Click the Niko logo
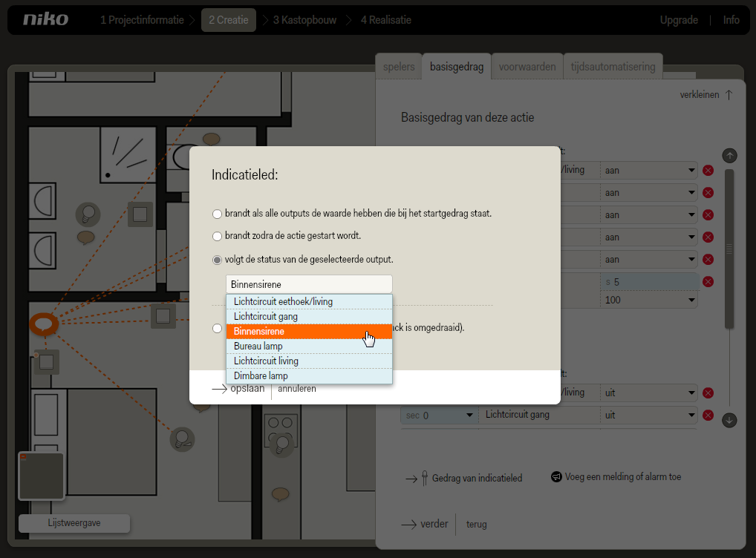 (x=46, y=19)
